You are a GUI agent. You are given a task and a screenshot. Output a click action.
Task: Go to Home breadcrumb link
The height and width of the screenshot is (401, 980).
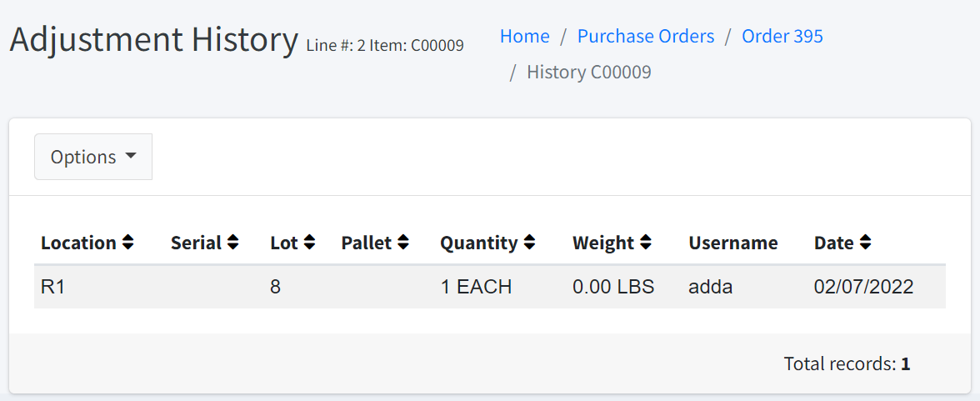524,37
